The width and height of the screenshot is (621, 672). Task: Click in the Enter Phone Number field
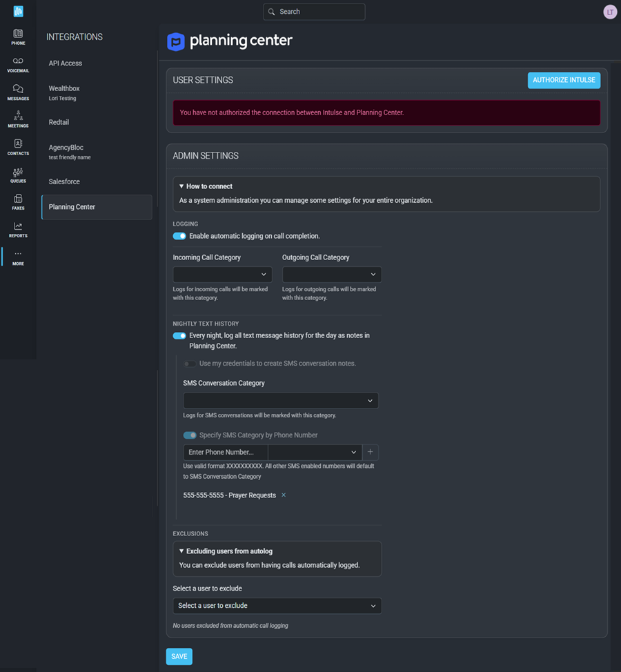click(x=226, y=453)
